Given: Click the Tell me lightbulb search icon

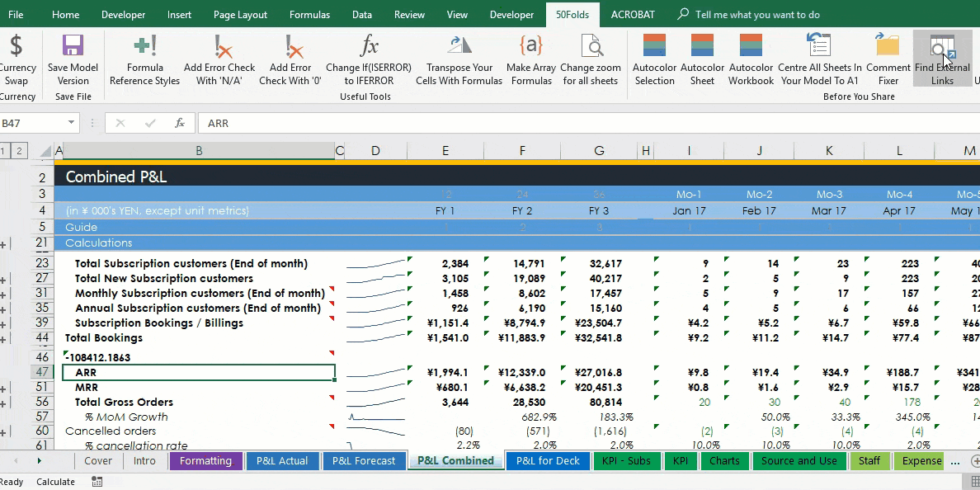Looking at the screenshot, I should point(683,14).
